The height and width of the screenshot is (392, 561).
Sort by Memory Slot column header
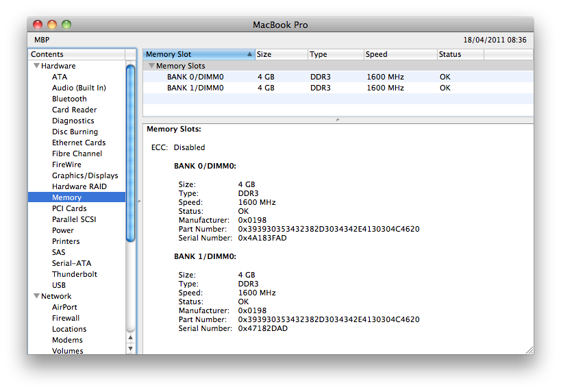[x=199, y=54]
